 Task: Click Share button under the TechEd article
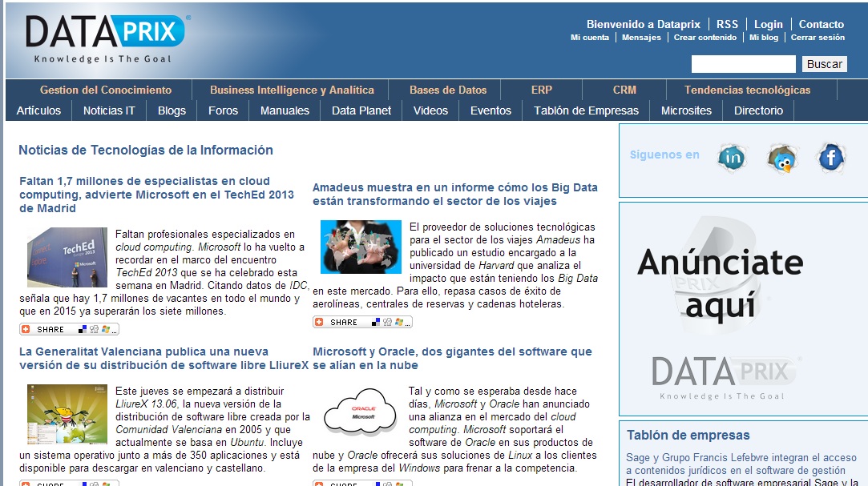pos(69,329)
